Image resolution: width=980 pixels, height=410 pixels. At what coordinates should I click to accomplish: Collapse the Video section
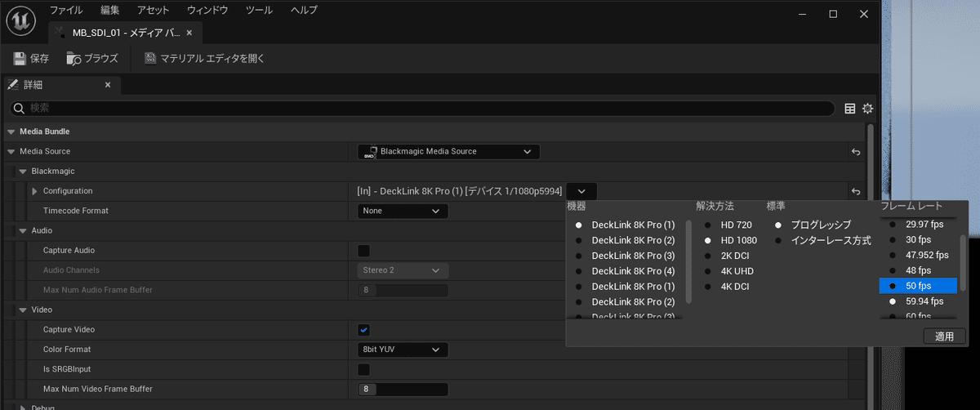pos(23,310)
